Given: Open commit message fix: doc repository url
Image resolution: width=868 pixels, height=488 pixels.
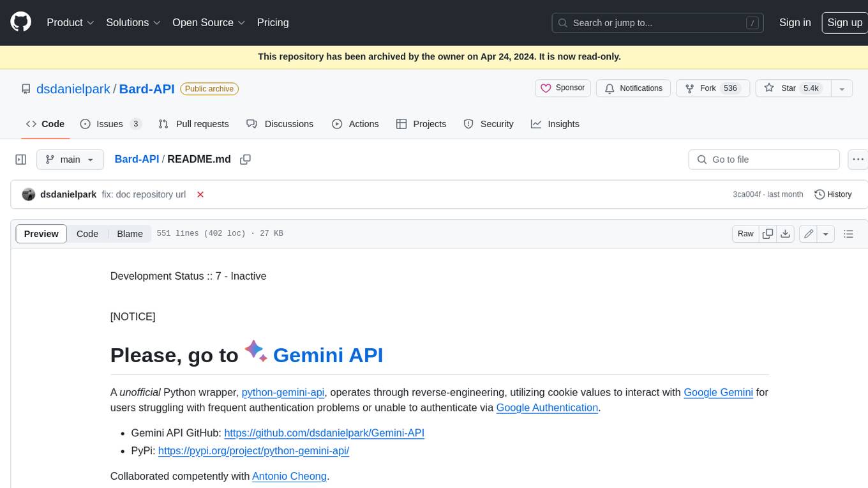Looking at the screenshot, I should [144, 194].
